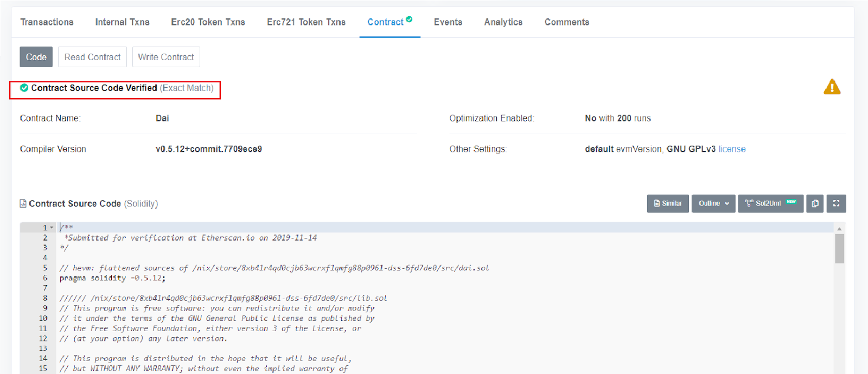Open the Sol2Uml diagram tool
The height and width of the screenshot is (374, 868).
pos(770,203)
